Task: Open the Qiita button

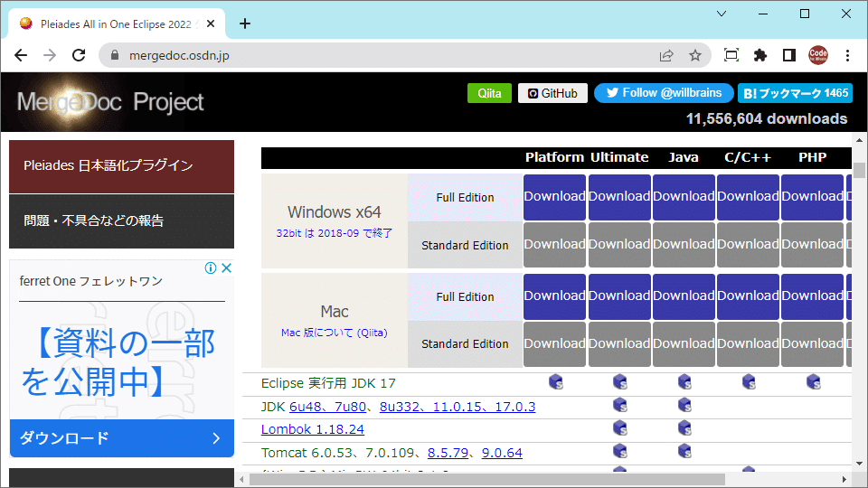Action: tap(489, 93)
